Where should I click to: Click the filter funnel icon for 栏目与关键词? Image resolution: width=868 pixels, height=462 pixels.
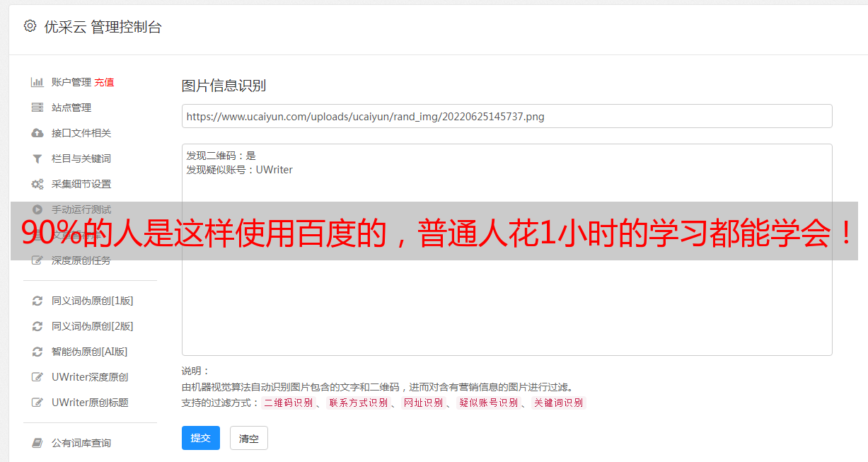(37, 158)
